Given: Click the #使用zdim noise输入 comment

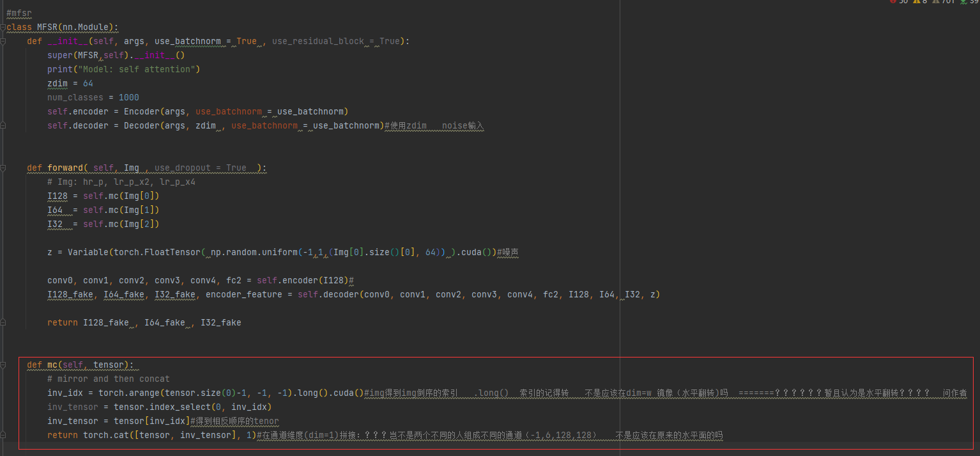Looking at the screenshot, I should pyautogui.click(x=434, y=125).
